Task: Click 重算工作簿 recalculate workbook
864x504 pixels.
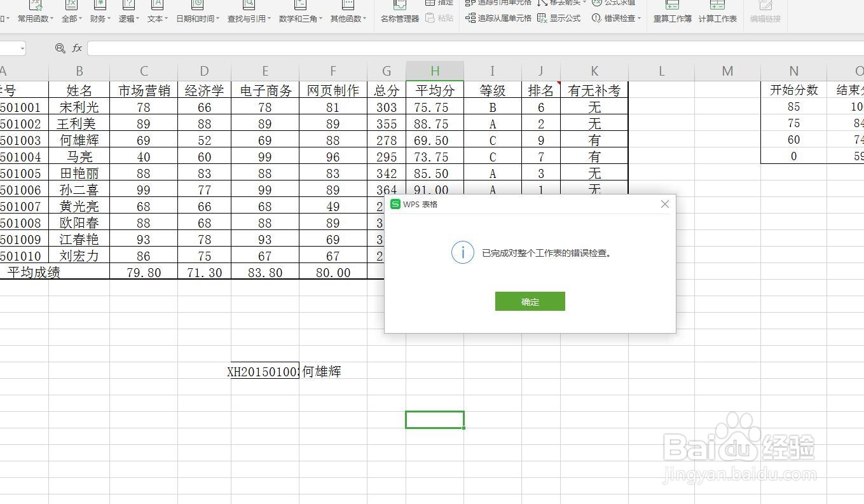Action: click(x=673, y=12)
